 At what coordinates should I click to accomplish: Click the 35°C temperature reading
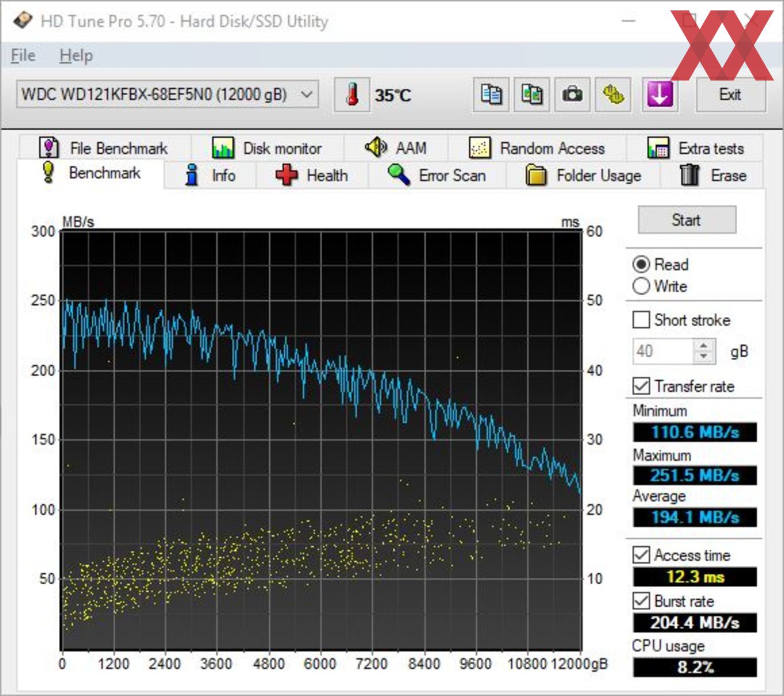pos(393,95)
